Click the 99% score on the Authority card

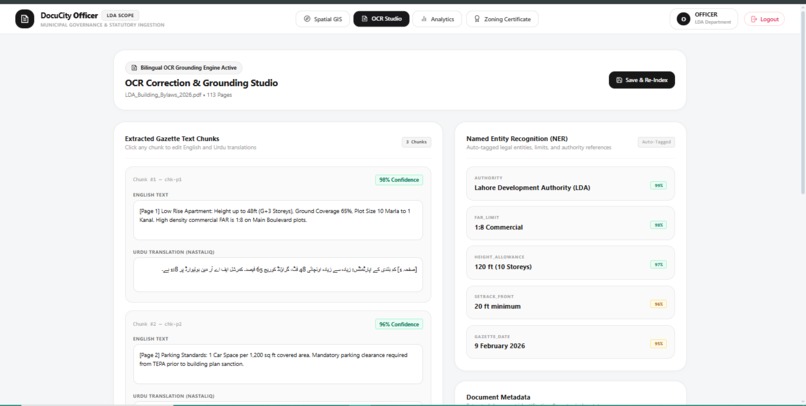[658, 186]
